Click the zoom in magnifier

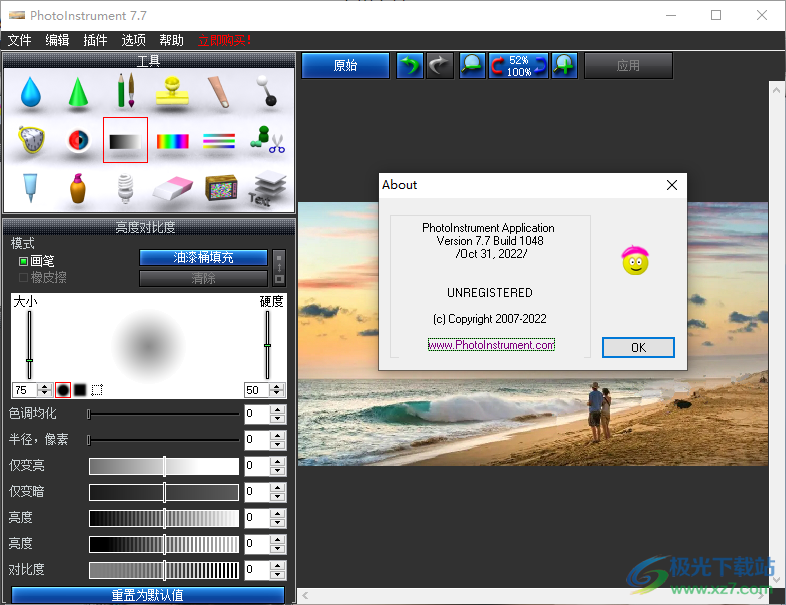tap(564, 66)
